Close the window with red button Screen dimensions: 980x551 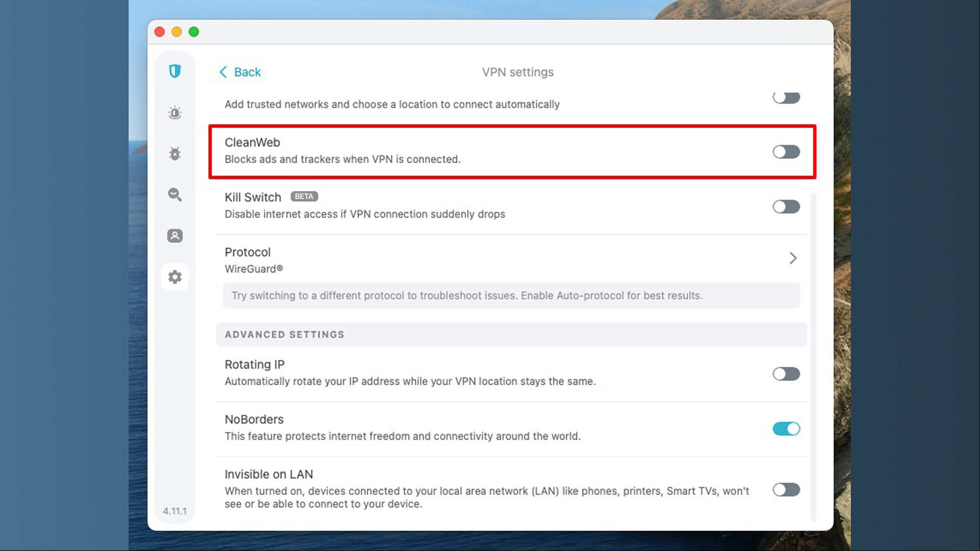coord(159,32)
